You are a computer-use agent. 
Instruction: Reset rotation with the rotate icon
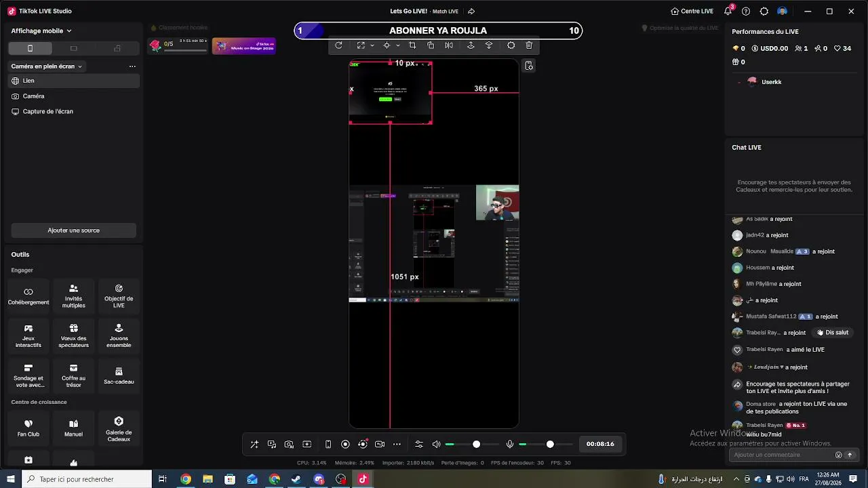[338, 45]
